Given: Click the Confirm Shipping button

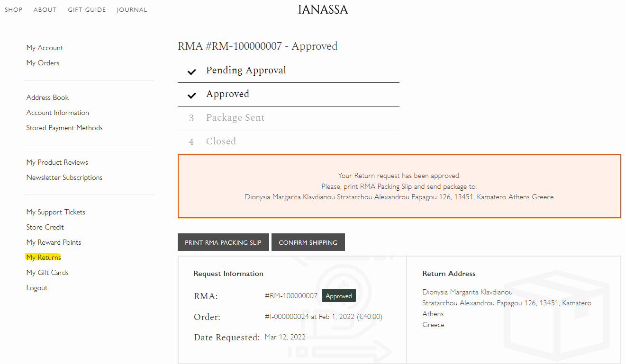Looking at the screenshot, I should pos(308,242).
